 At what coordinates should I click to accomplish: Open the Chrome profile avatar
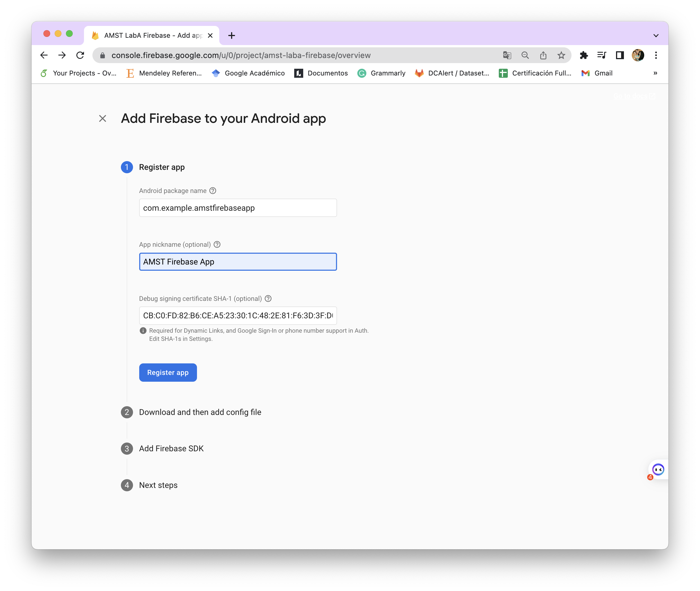click(x=638, y=55)
